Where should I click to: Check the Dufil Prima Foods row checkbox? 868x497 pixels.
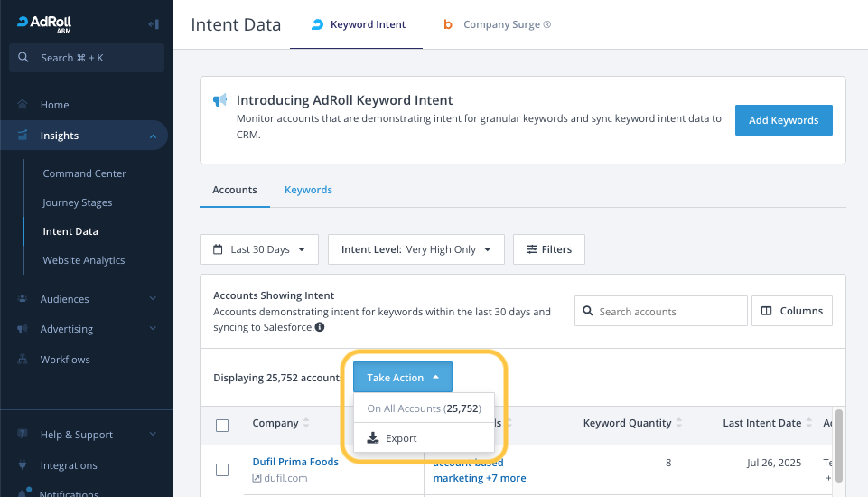222,470
